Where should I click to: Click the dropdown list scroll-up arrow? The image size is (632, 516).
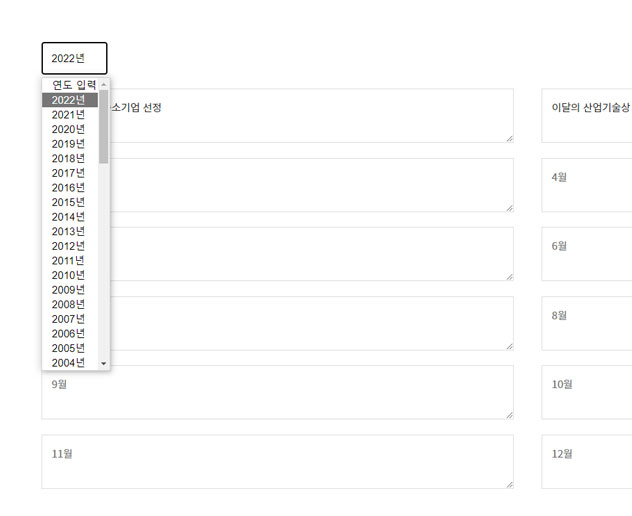pyautogui.click(x=104, y=84)
